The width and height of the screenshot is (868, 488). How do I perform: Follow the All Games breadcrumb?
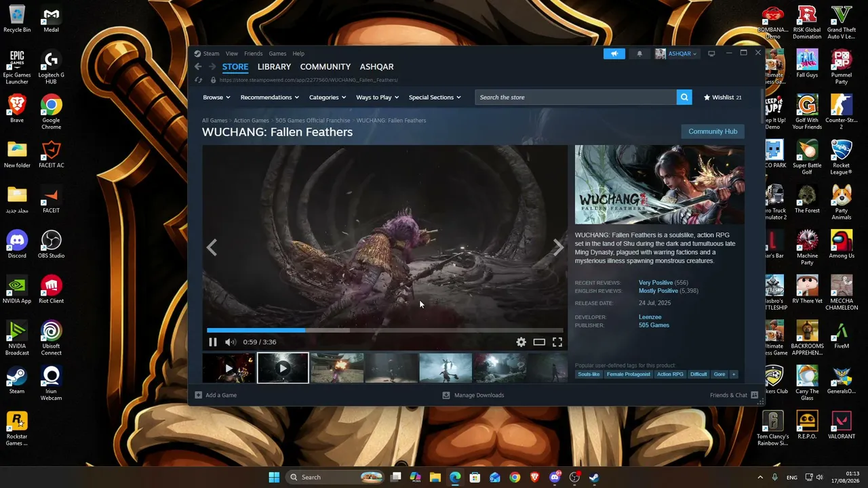pyautogui.click(x=215, y=121)
